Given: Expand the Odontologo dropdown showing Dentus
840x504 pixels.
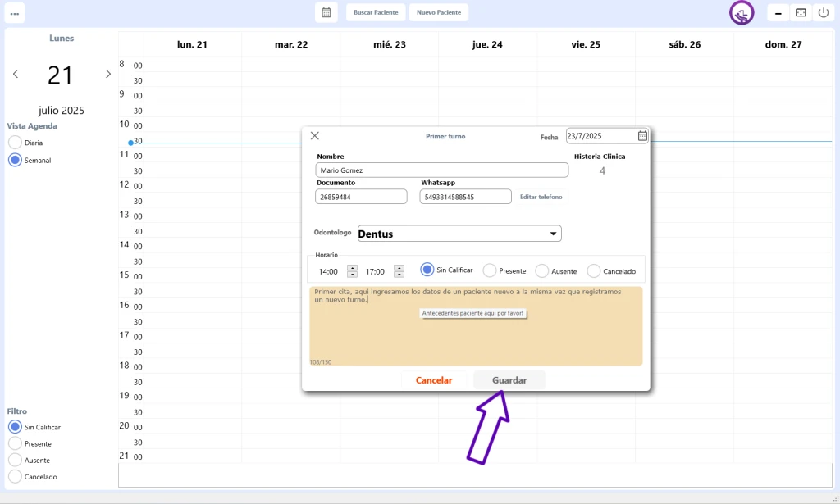Looking at the screenshot, I should pyautogui.click(x=553, y=234).
